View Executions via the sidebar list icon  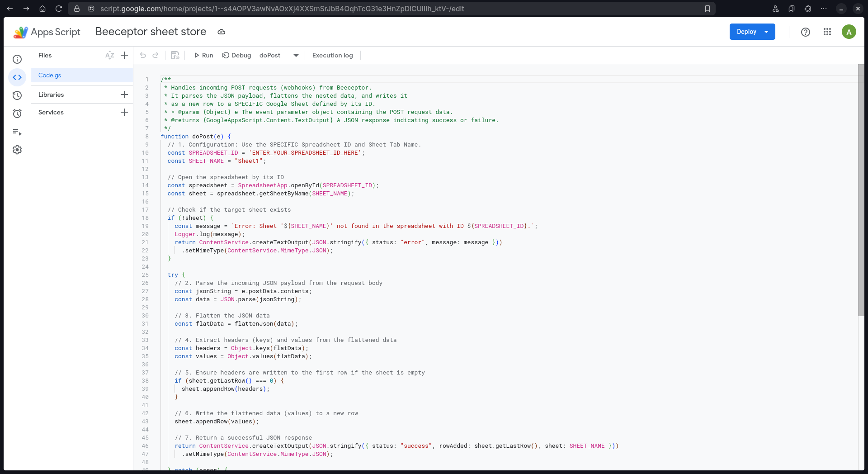17,132
